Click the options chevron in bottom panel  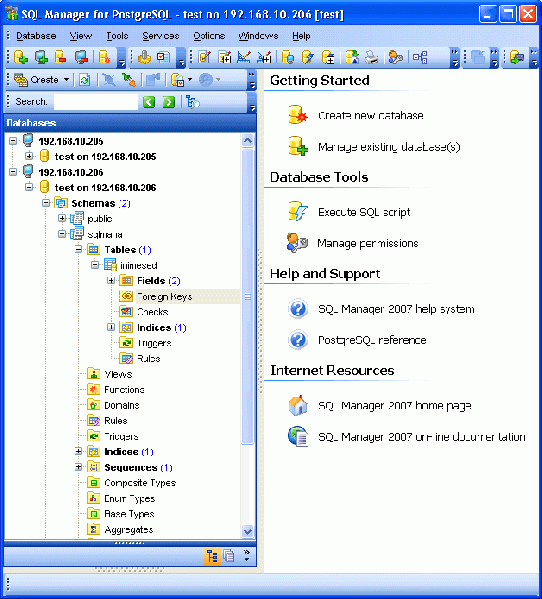tap(247, 556)
